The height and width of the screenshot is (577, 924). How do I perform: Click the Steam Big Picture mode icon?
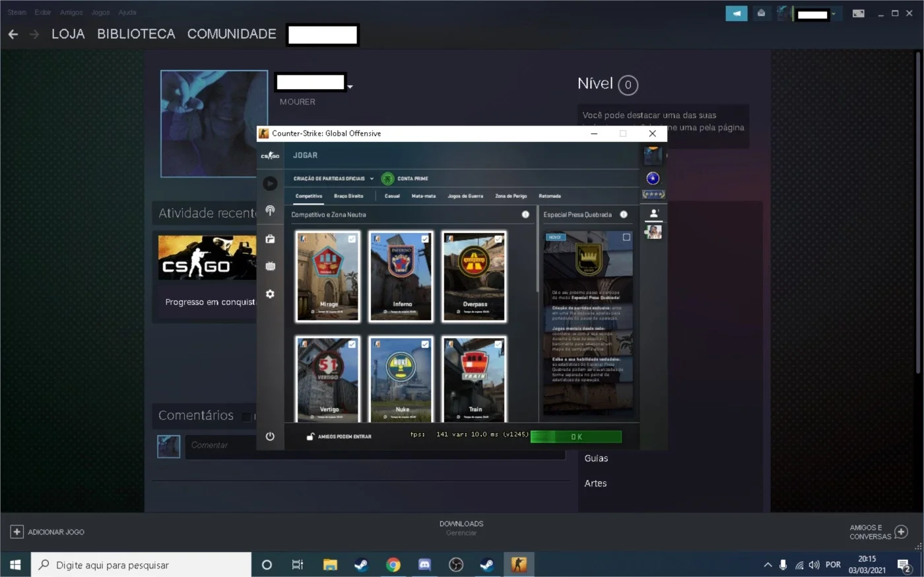click(858, 13)
